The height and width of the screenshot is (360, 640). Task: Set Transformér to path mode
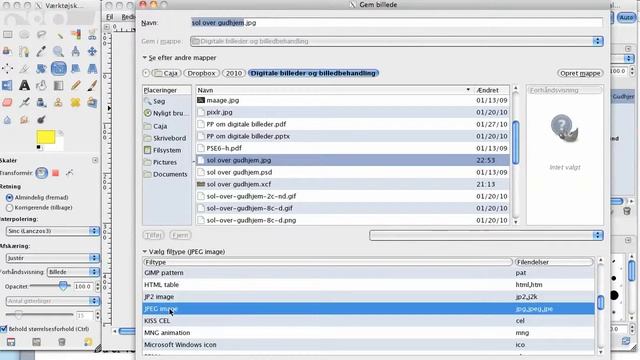[70, 173]
